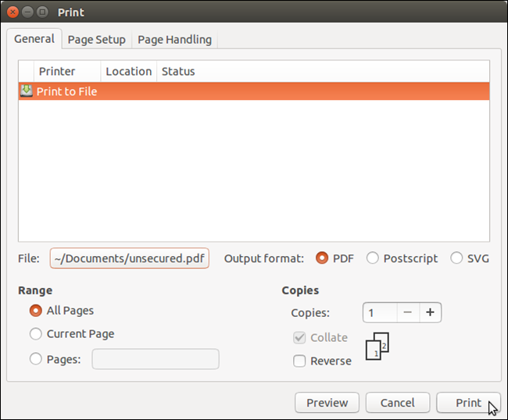Increase copies with the plus button
The image size is (508, 420).
(x=430, y=313)
